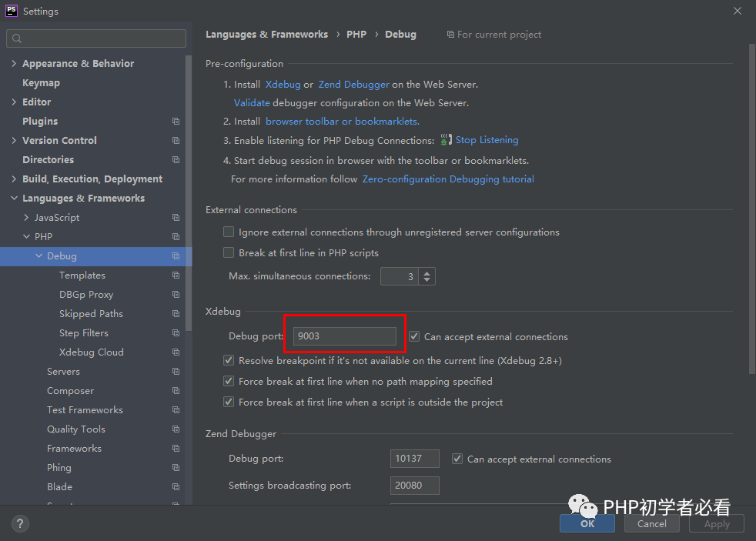This screenshot has width=756, height=541.
Task: Open the Directories settings page
Action: click(49, 160)
